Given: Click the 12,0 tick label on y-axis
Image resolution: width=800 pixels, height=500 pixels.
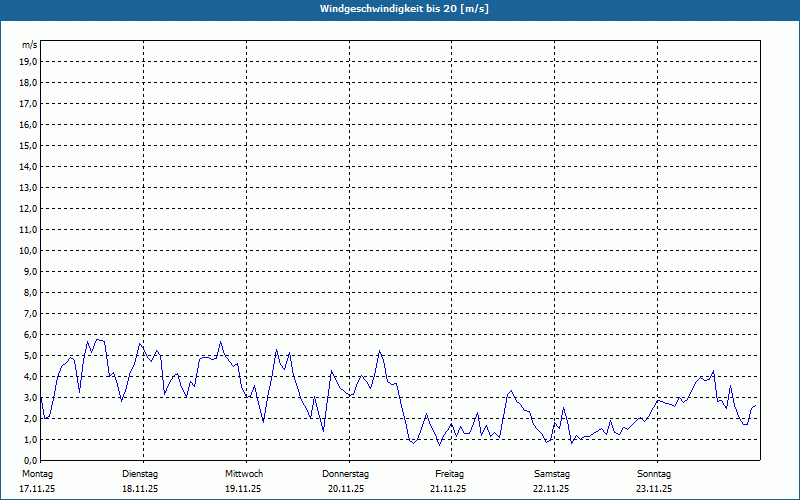Looking at the screenshot, I should [28, 208].
